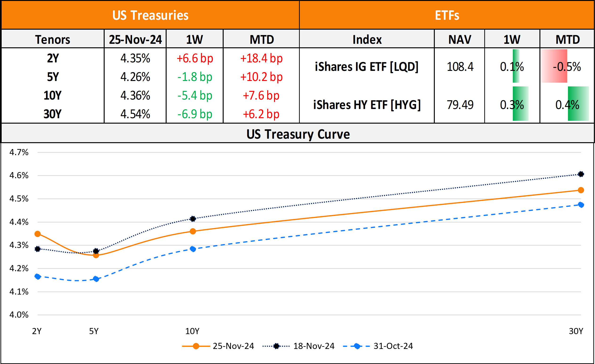Click the US Treasury Curve chart title

click(298, 134)
